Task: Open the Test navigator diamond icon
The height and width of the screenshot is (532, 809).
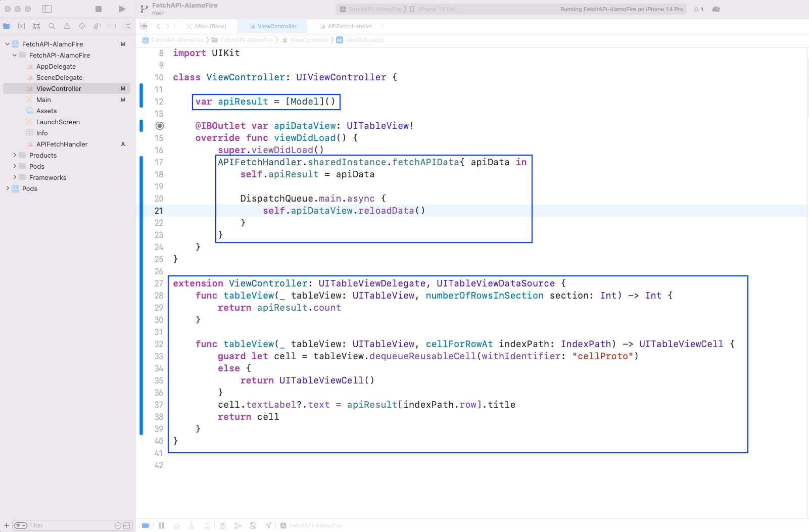Action: 81,26
